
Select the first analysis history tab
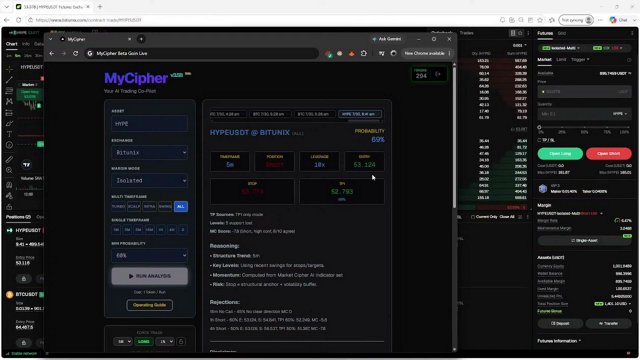tap(227, 114)
